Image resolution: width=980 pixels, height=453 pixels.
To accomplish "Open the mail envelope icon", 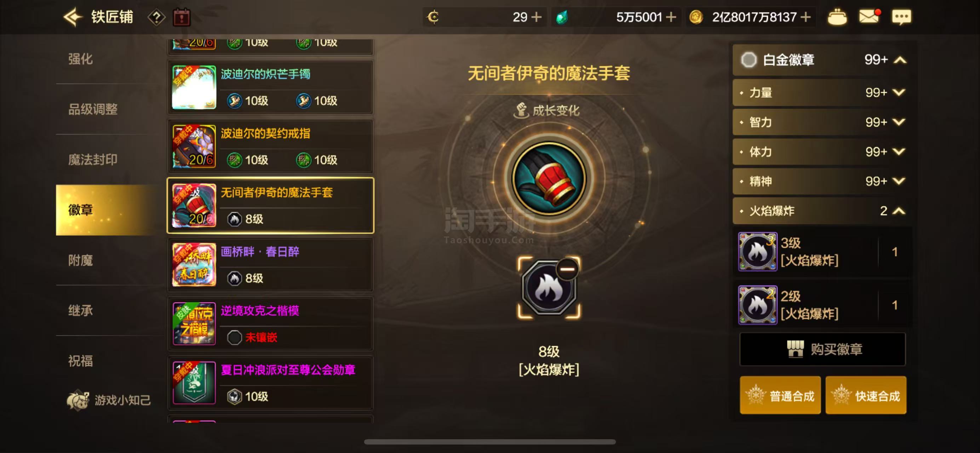I will click(869, 17).
